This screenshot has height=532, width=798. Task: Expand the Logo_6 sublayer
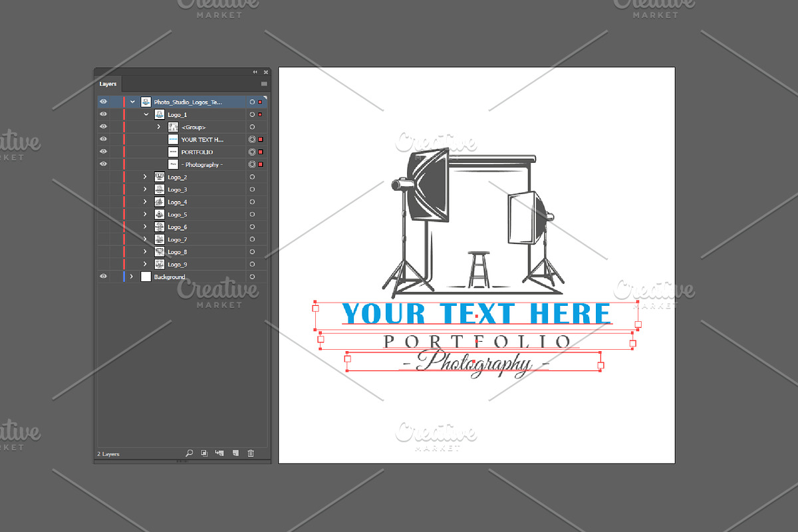[x=145, y=227]
